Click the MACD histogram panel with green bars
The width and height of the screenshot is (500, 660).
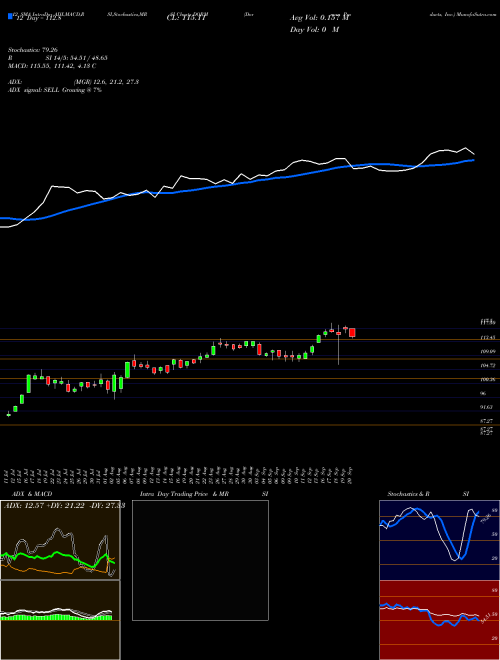(x=60, y=620)
